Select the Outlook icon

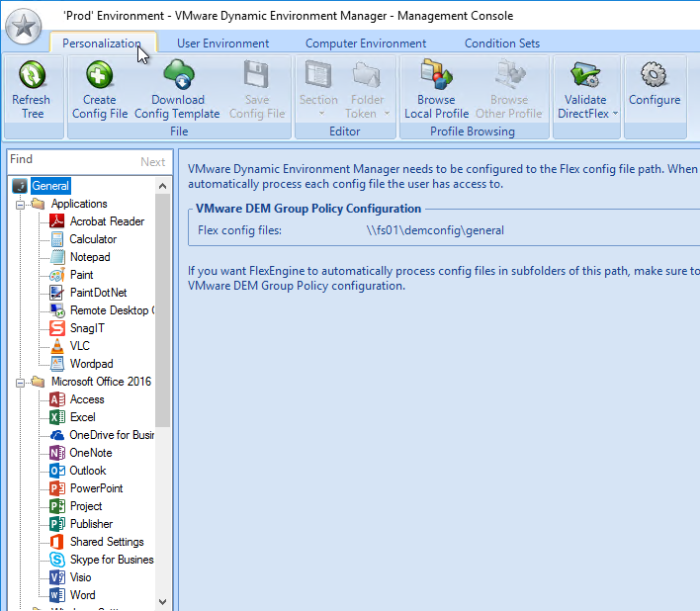click(57, 471)
